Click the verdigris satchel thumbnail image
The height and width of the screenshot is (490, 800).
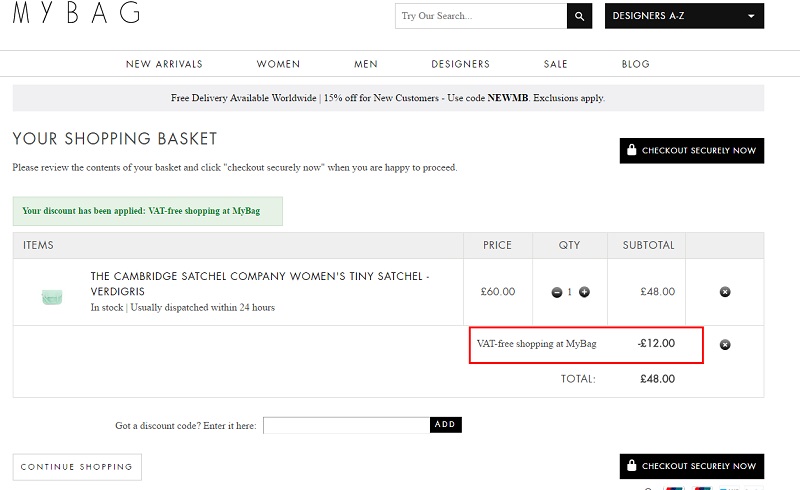[52, 297]
